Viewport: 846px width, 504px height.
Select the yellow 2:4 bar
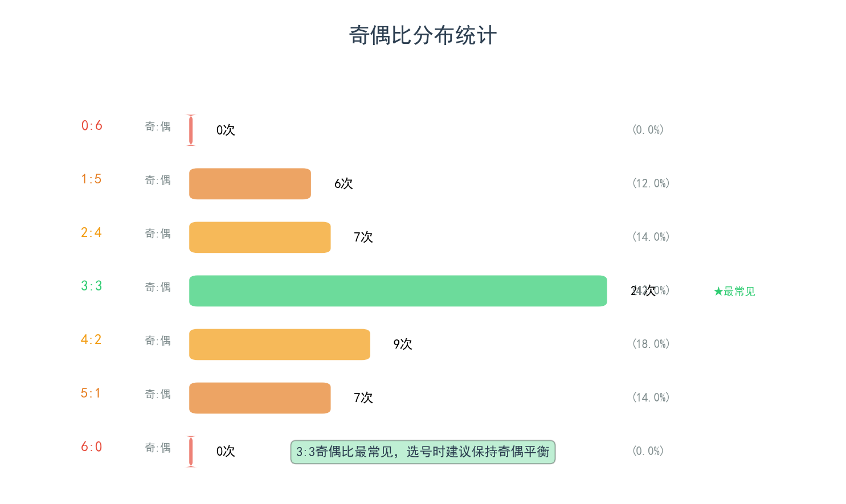coord(260,237)
